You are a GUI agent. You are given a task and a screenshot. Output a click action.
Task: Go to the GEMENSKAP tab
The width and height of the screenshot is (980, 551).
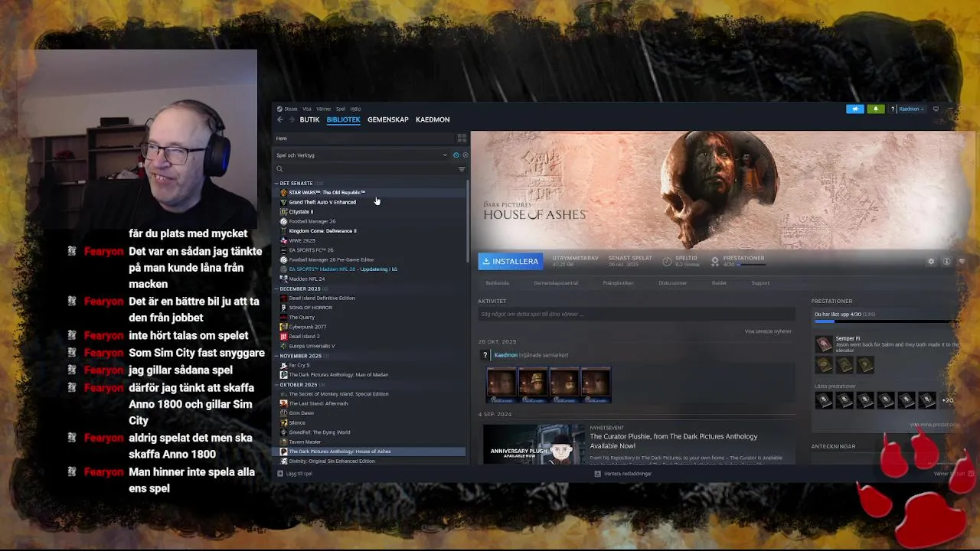coord(387,119)
